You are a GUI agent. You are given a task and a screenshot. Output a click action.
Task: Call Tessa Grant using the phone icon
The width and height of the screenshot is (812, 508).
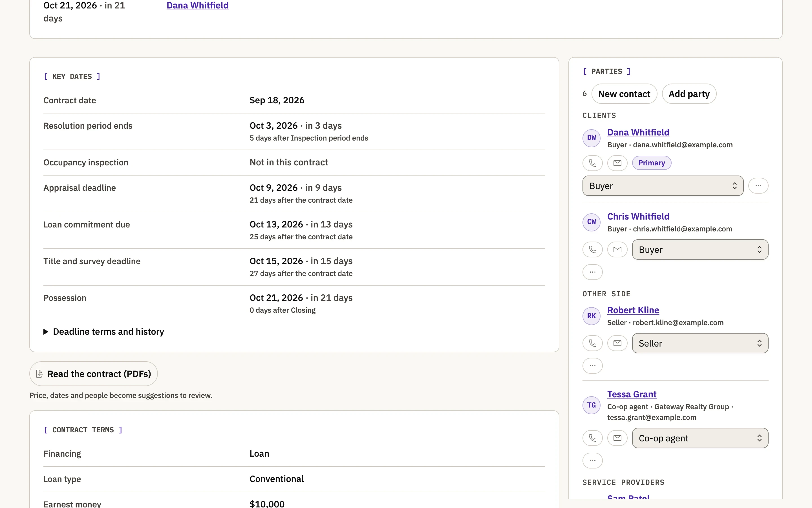pos(592,438)
